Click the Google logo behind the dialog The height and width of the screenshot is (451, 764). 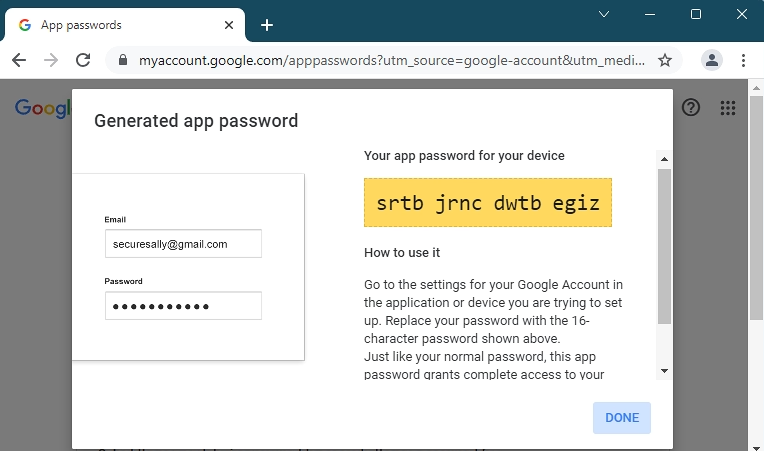[43, 108]
